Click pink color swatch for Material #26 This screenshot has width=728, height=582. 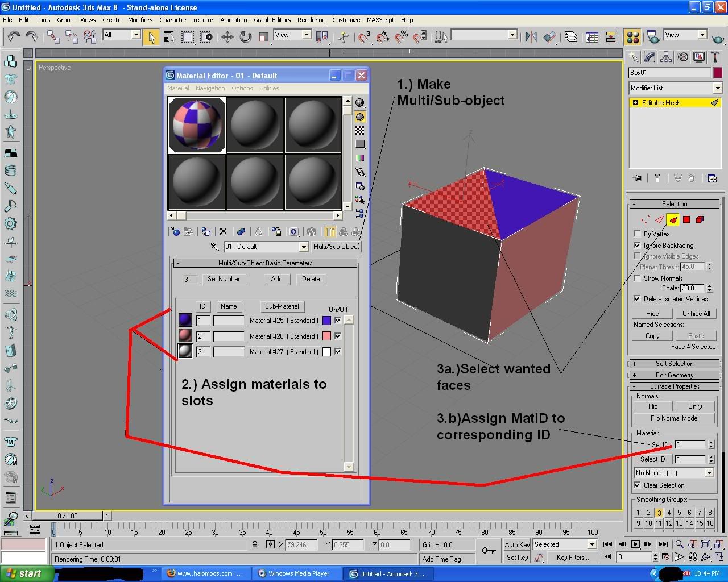pyautogui.click(x=326, y=336)
